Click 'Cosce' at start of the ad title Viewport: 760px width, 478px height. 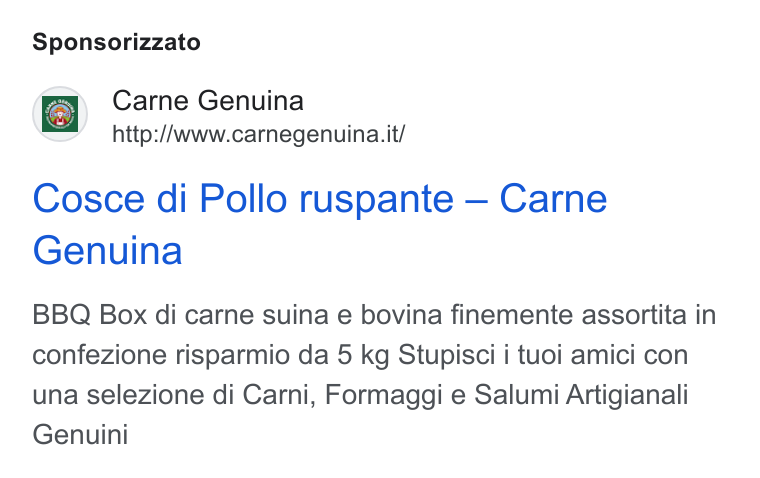coord(89,200)
